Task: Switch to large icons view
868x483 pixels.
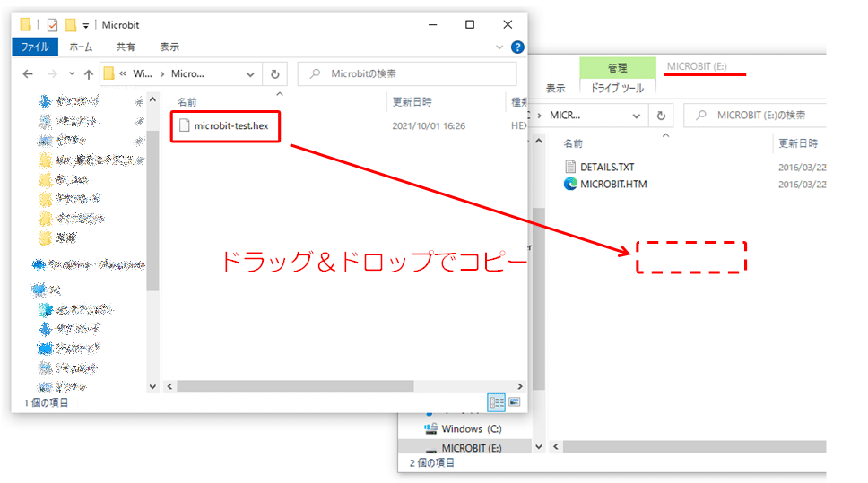Action: 515,402
